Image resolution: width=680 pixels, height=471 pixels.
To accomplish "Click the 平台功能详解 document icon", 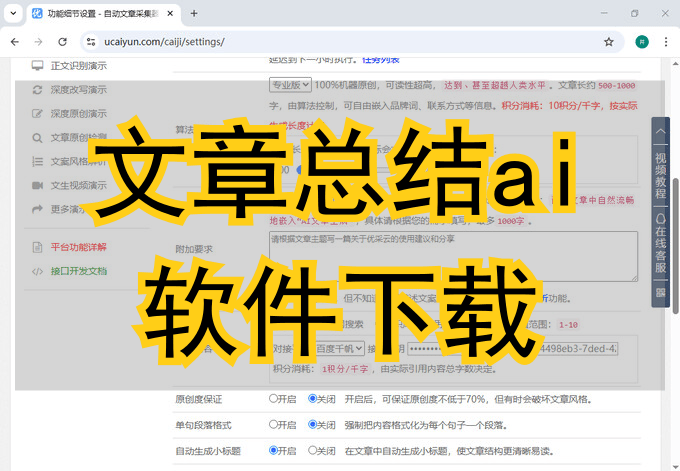I will pos(37,247).
